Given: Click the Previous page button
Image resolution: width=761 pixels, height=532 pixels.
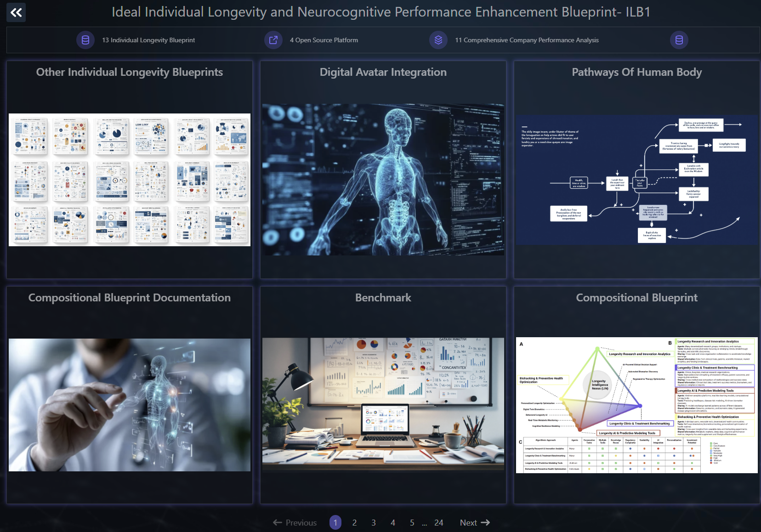Looking at the screenshot, I should 295,522.
